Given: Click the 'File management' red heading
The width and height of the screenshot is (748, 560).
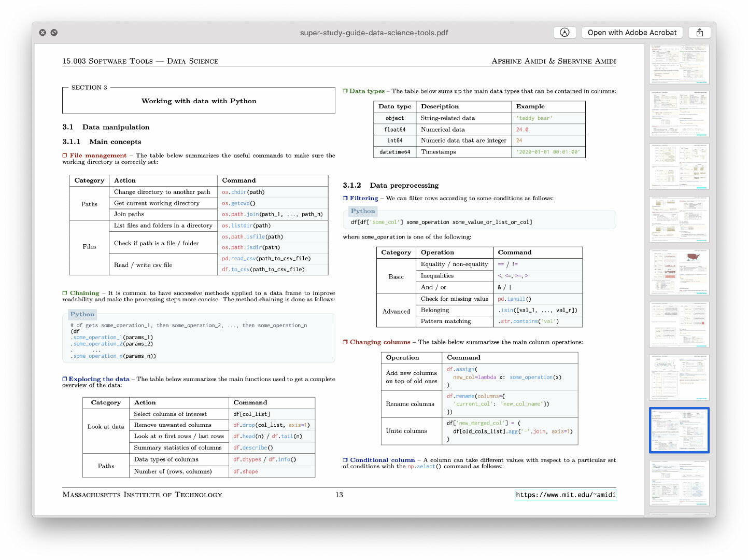Looking at the screenshot, I should coord(98,156).
